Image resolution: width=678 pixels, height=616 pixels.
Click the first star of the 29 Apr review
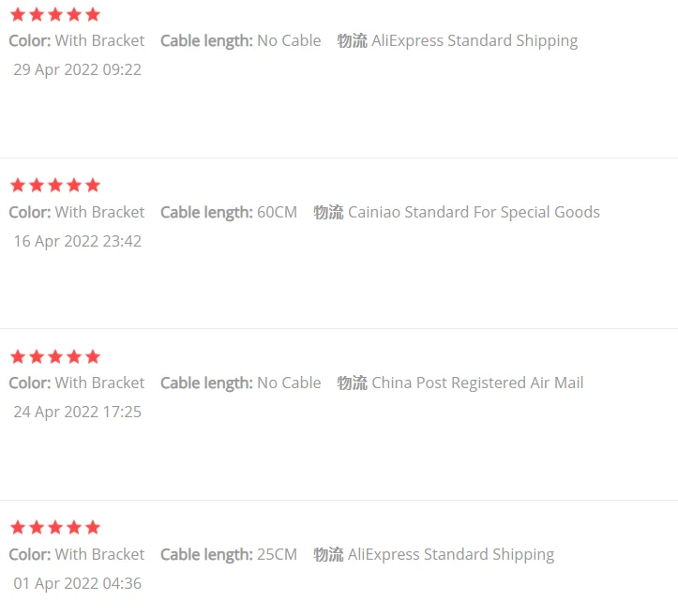17,14
